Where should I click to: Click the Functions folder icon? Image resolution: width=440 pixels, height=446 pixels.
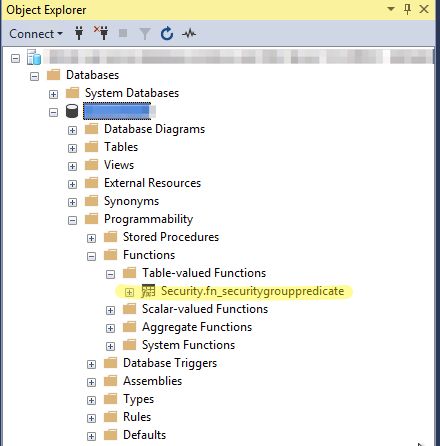(x=110, y=255)
